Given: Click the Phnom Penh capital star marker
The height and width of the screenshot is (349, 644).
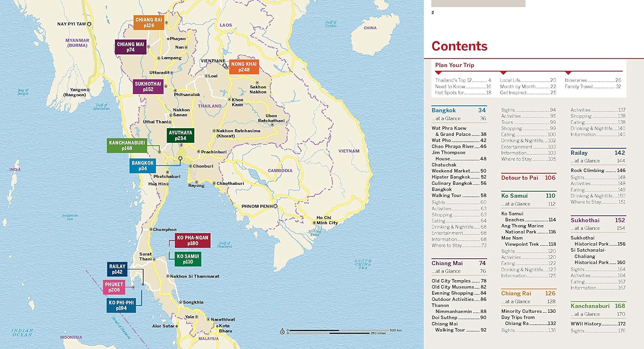Looking at the screenshot, I should pos(276,206).
